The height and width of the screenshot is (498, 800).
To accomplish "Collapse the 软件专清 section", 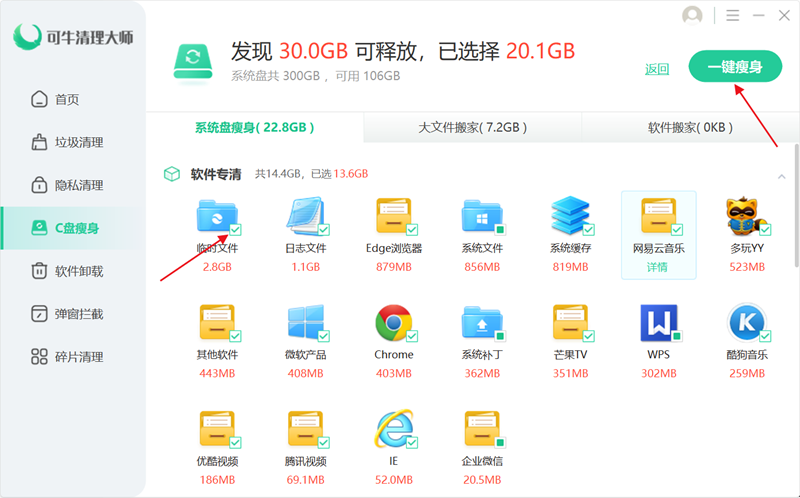I will [781, 177].
